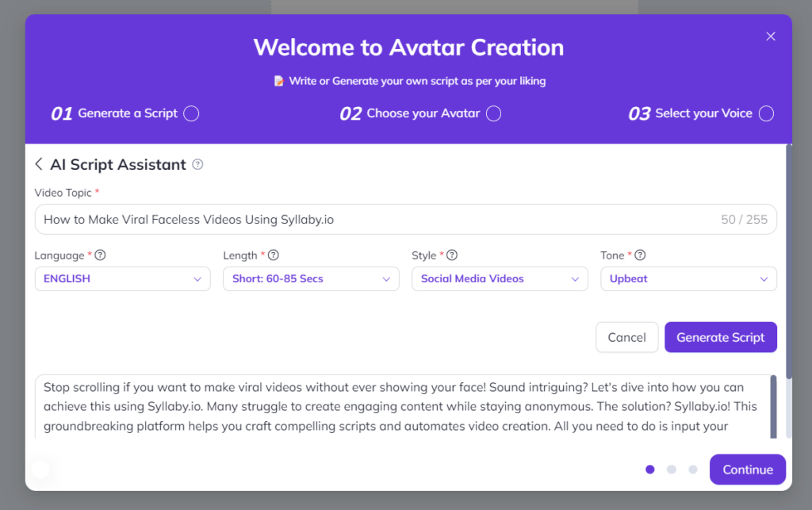The image size is (812, 510).
Task: Open the Style dropdown showing Social Media Videos
Action: coord(500,279)
